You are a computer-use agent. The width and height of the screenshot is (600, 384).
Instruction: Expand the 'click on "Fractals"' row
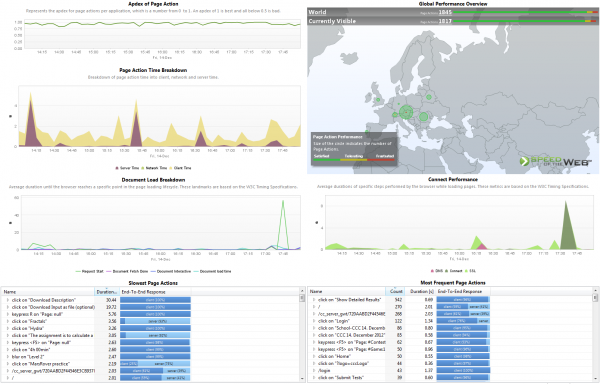tap(8, 321)
